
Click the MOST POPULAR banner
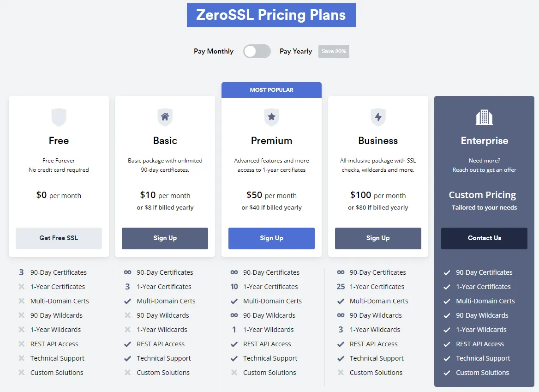click(x=271, y=90)
